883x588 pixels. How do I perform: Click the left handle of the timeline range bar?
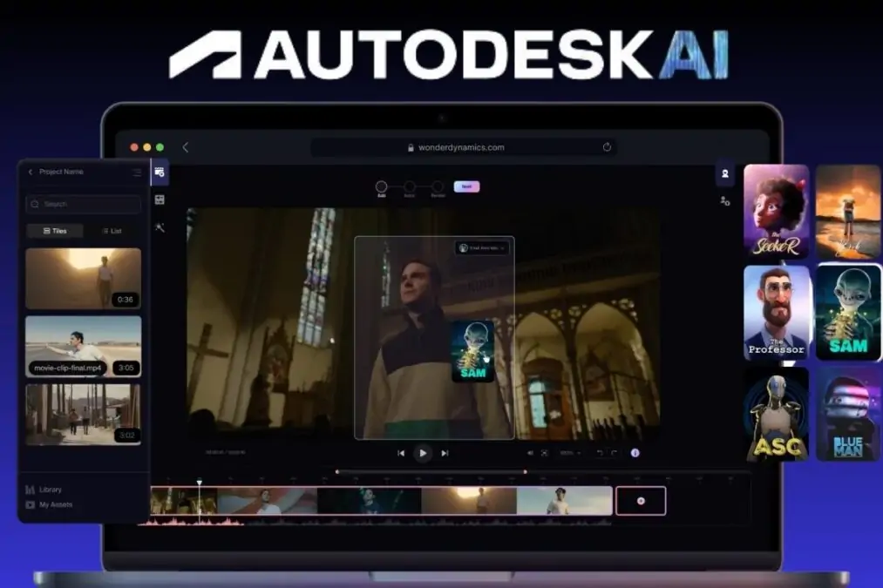(x=337, y=471)
